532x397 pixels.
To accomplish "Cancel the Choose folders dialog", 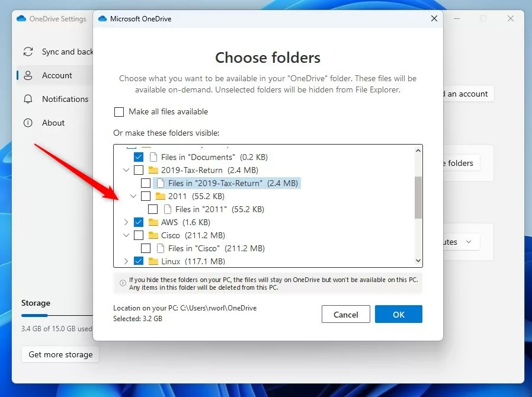I will coord(346,315).
